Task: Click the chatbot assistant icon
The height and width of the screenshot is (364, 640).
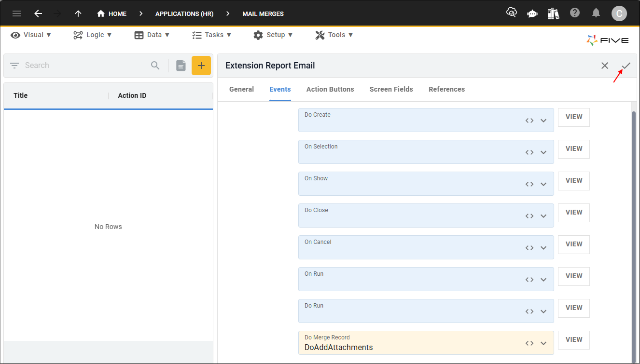Action: coord(532,13)
